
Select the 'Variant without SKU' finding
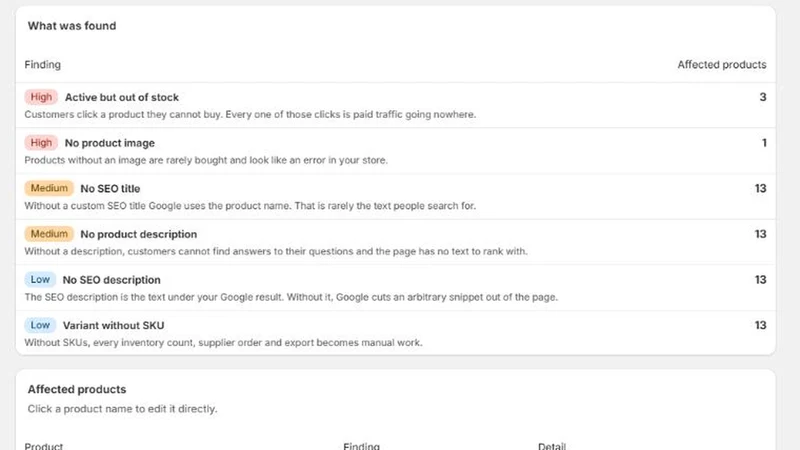[x=113, y=326]
